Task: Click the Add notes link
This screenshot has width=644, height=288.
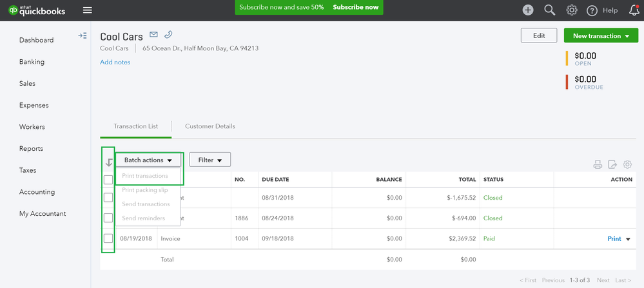Action: (115, 62)
